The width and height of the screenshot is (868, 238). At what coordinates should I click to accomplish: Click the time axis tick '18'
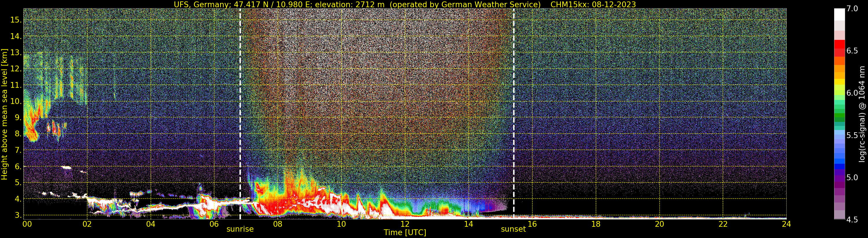[596, 224]
